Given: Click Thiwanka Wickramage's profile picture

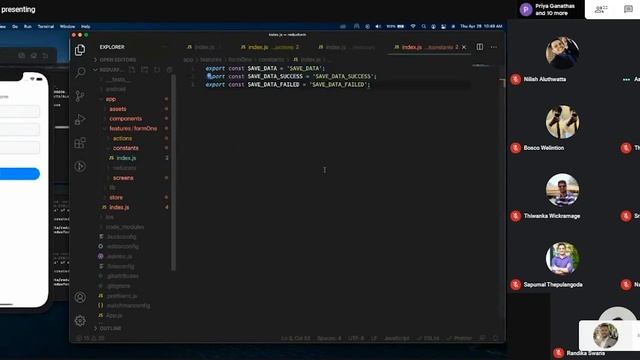Looking at the screenshot, I should [x=562, y=190].
